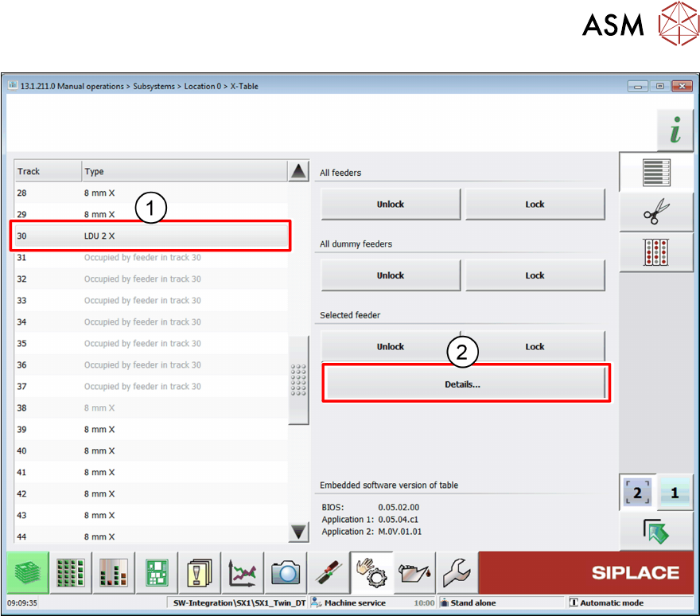Select the scissors cutter icon tab
Viewport: 700px width, 616px height.
[x=655, y=212]
